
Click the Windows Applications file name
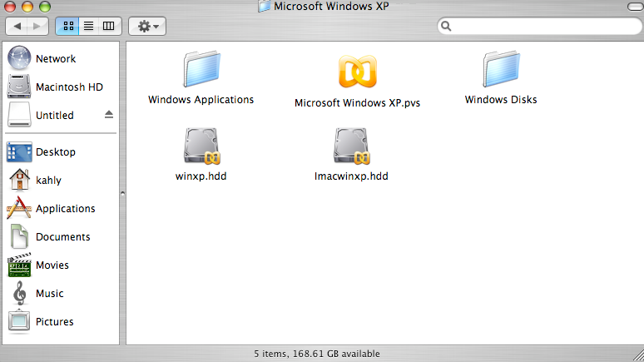click(x=201, y=100)
